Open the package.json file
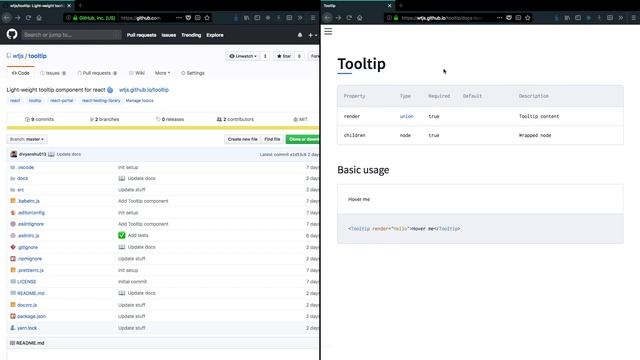Viewport: 640px width, 360px height. point(31,316)
